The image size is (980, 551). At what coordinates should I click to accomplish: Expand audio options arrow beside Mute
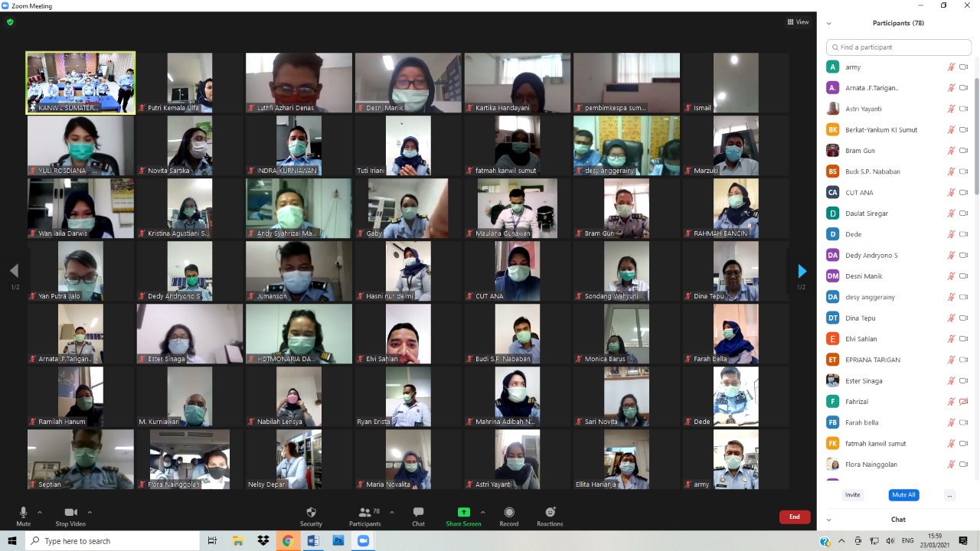coord(40,512)
